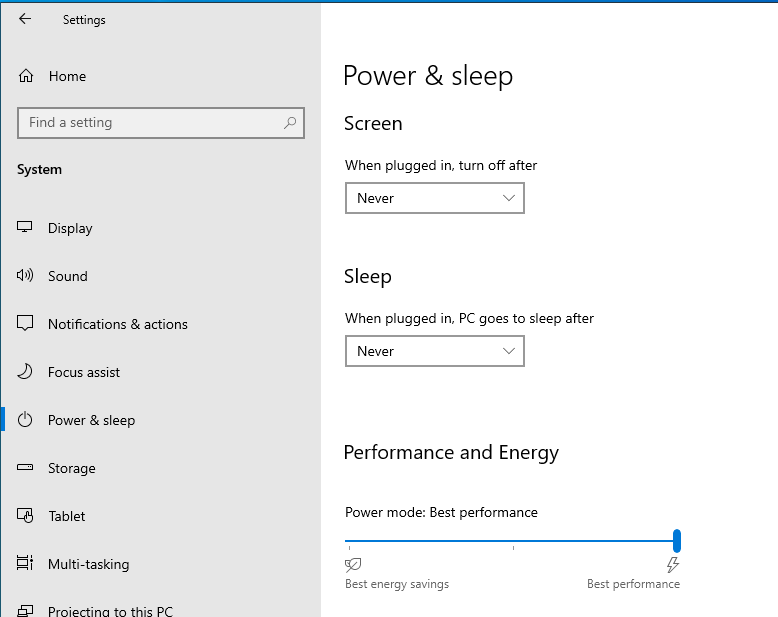Click the Tablet touch icon
Image resolution: width=778 pixels, height=617 pixels.
click(25, 515)
